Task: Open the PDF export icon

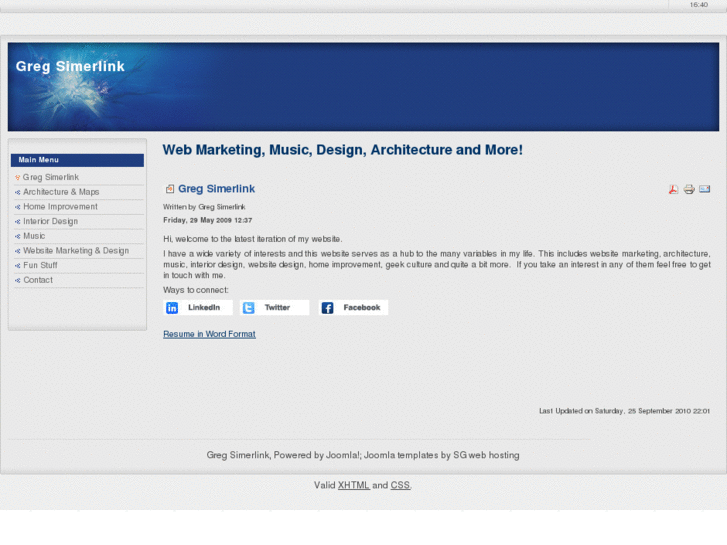Action: click(673, 189)
